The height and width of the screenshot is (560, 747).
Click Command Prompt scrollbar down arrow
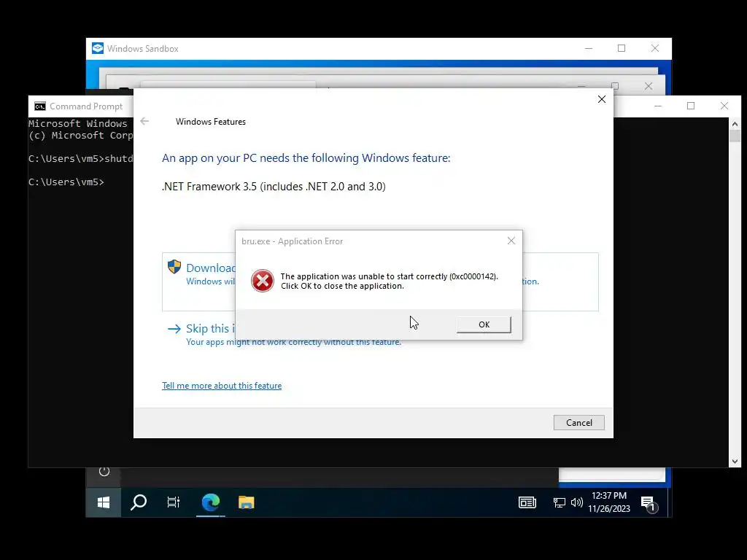coord(735,461)
